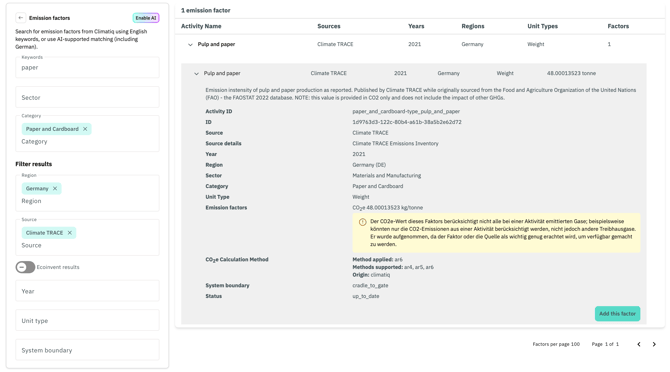The height and width of the screenshot is (372, 670).
Task: Open the System boundary filter dropdown
Action: click(87, 350)
